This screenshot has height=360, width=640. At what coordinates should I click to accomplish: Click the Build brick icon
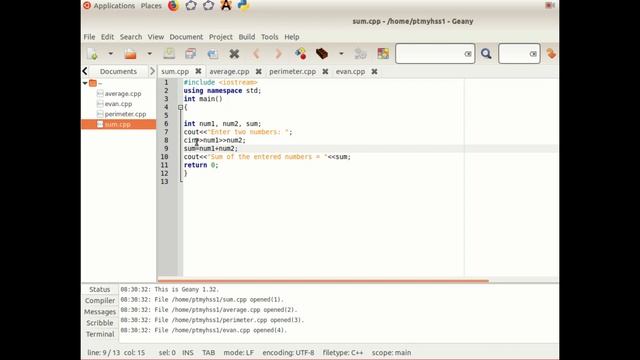coord(322,53)
